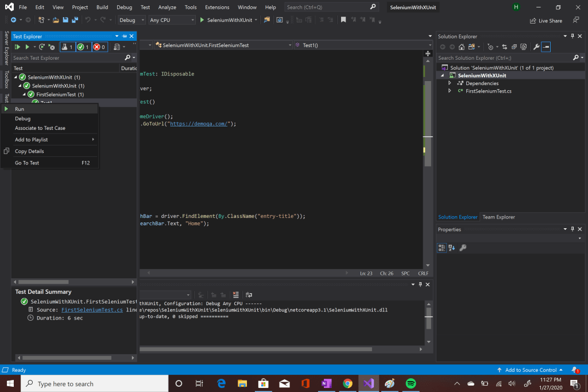
Task: Toggle the passed tests filter
Action: click(x=83, y=47)
